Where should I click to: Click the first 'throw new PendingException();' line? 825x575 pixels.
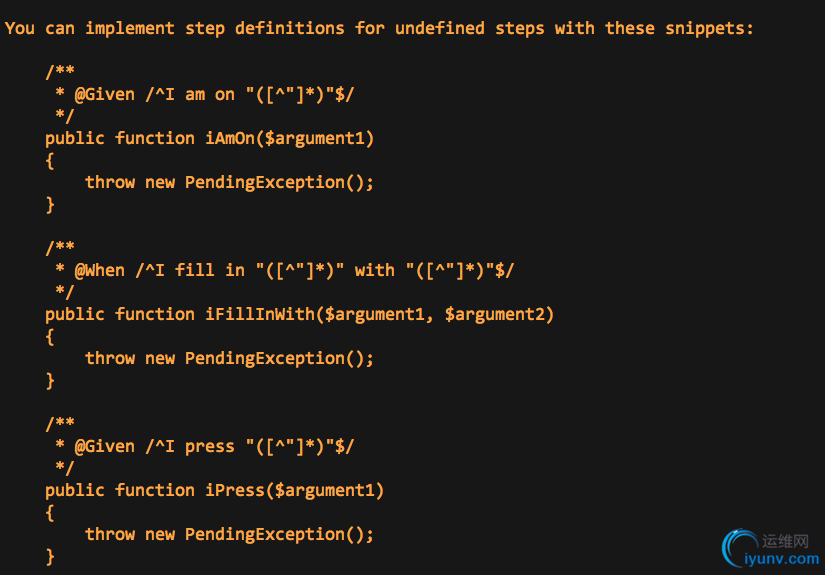pyautogui.click(x=229, y=183)
